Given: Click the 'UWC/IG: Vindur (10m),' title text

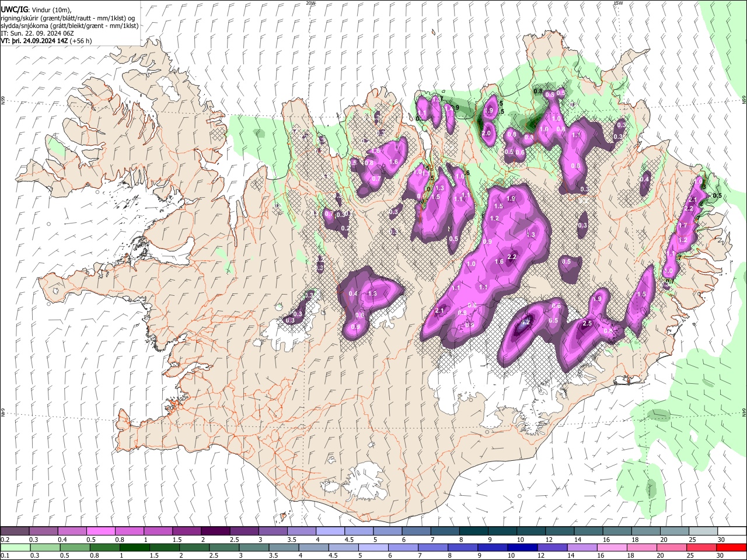Looking at the screenshot, I should click(36, 9).
